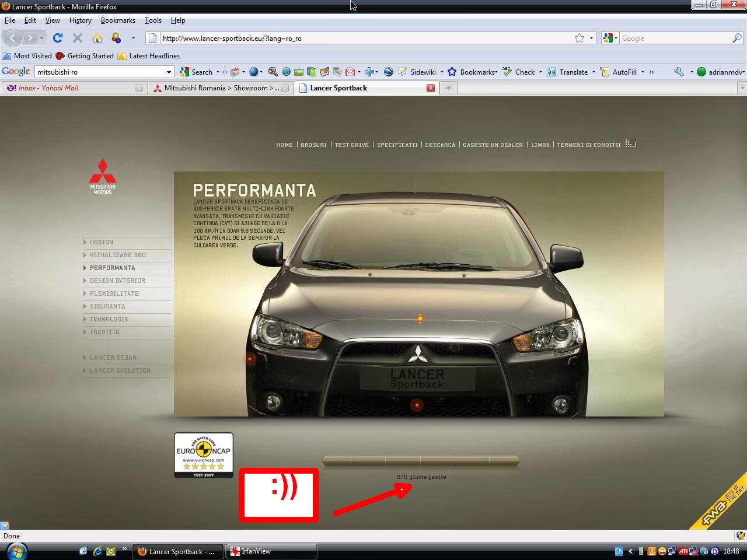
Task: Open the HOME site navigation link
Action: click(x=285, y=145)
